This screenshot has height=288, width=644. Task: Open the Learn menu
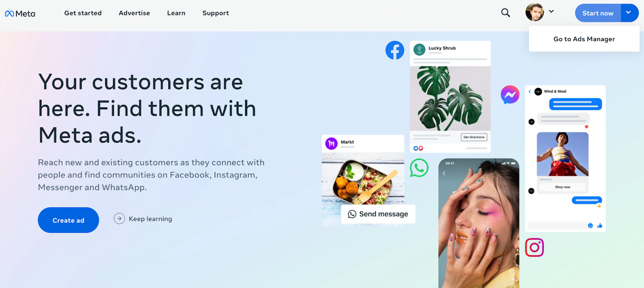tap(176, 13)
